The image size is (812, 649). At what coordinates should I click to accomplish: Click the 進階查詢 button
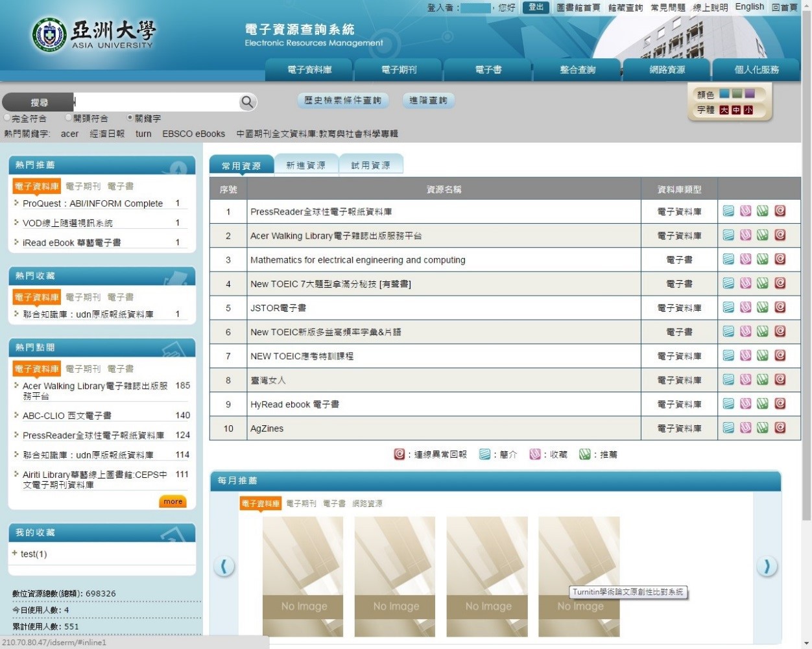click(x=428, y=100)
